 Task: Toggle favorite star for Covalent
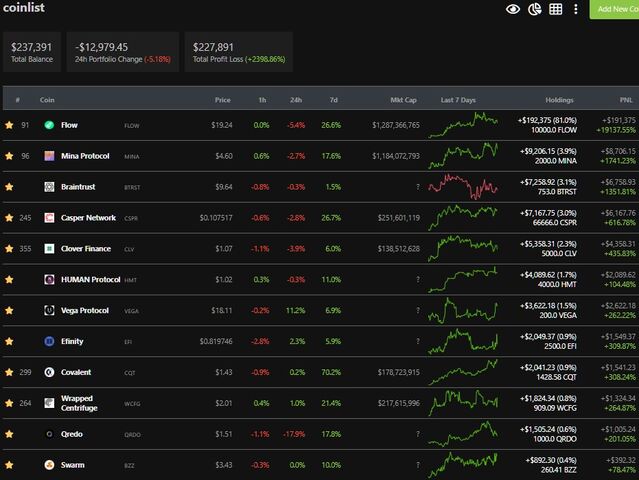(x=9, y=372)
